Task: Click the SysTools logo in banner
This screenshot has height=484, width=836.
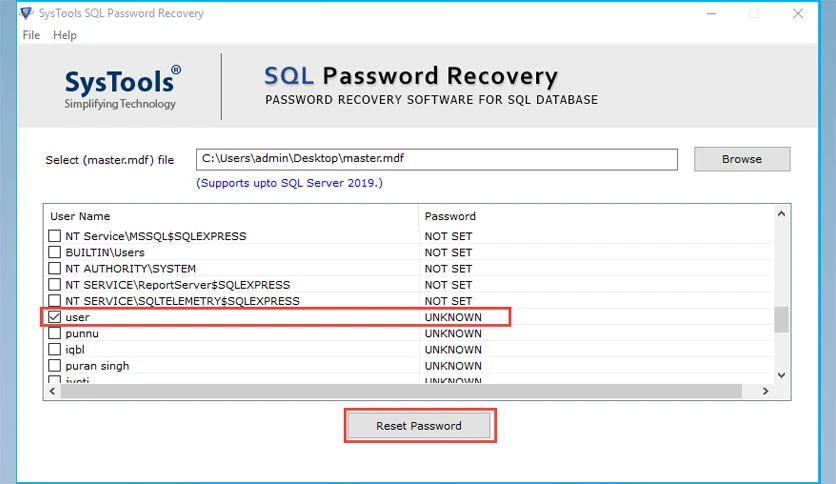Action: pyautogui.click(x=122, y=88)
